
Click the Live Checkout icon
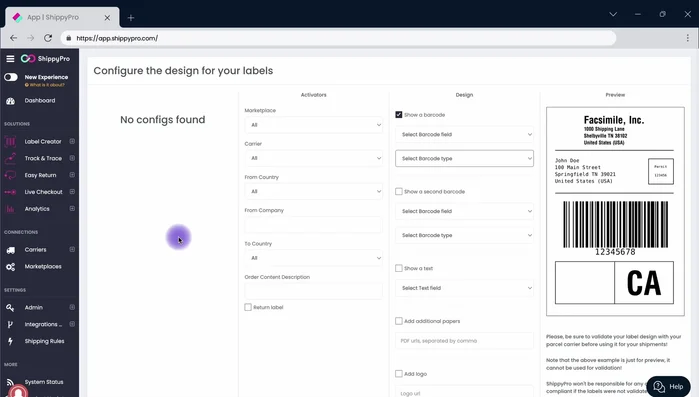(x=10, y=192)
